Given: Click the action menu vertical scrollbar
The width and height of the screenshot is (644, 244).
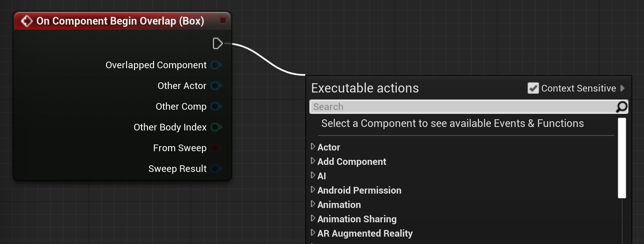Looking at the screenshot, I should (x=622, y=158).
